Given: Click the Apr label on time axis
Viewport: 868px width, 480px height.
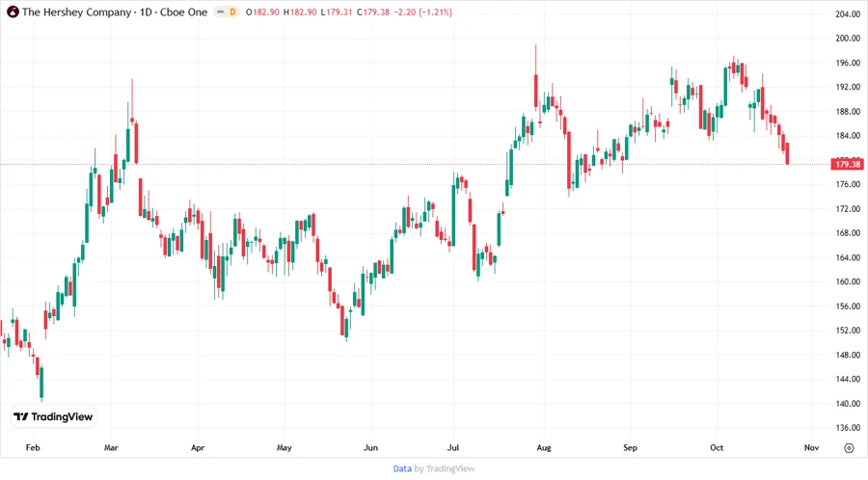Looking at the screenshot, I should (198, 447).
